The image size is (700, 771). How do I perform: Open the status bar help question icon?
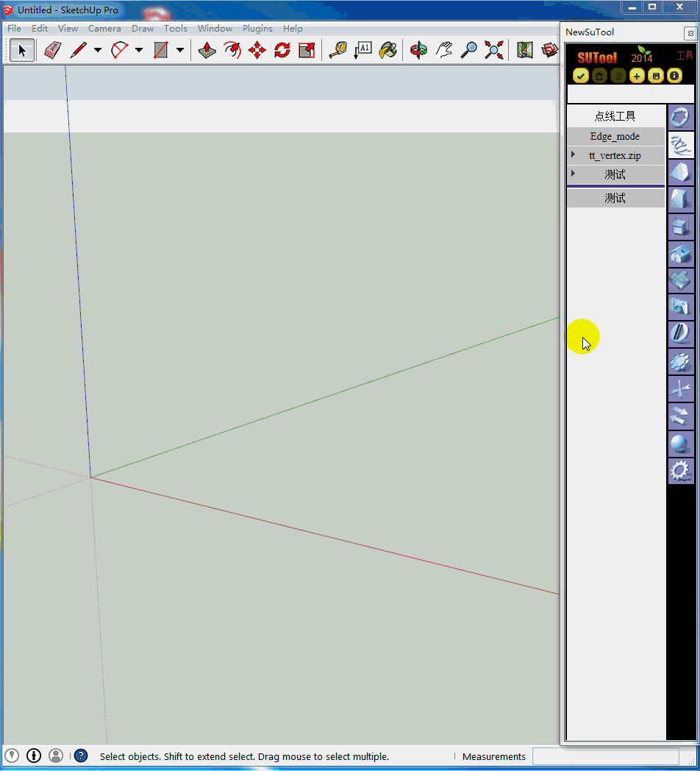(81, 756)
